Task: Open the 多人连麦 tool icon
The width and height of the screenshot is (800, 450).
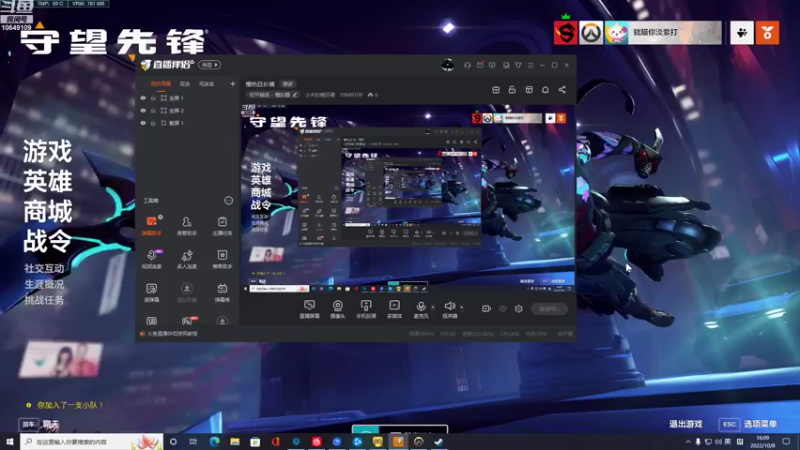Action: [x=187, y=259]
